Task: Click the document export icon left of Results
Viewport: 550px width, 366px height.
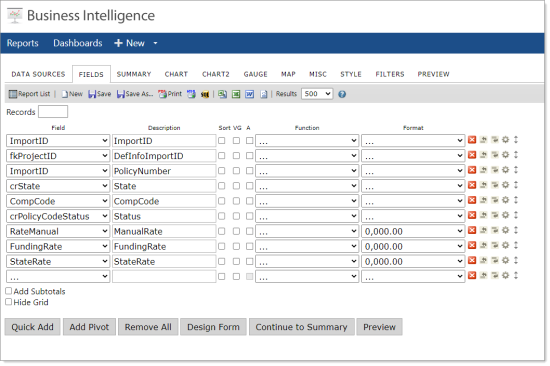Action: pyautogui.click(x=264, y=94)
